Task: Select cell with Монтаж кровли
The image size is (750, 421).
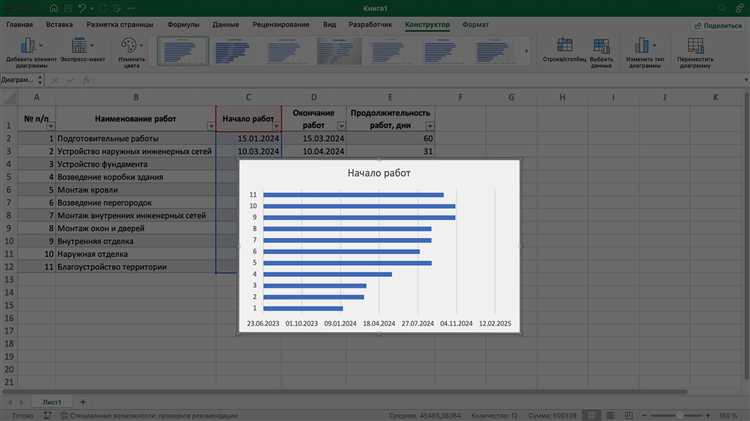Action: point(135,190)
